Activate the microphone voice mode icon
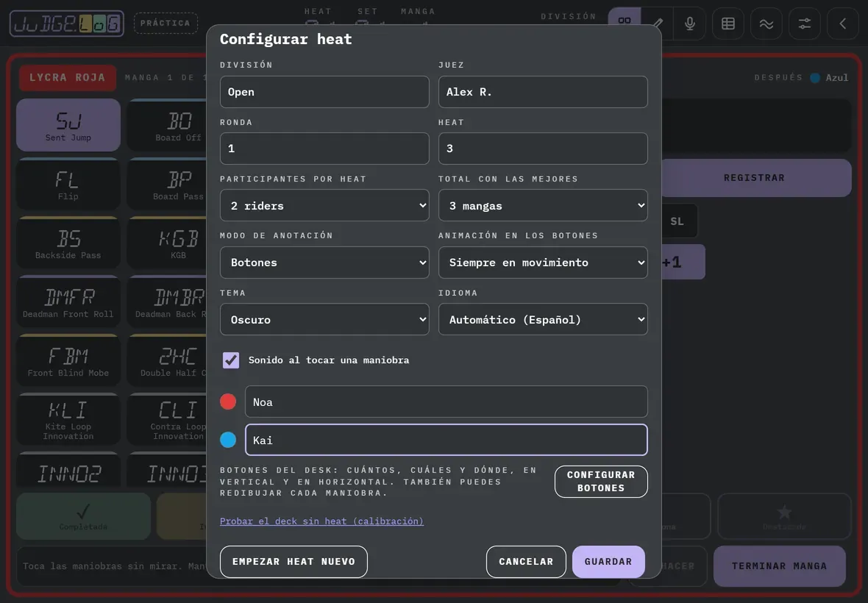Viewport: 868px width, 603px height. pyautogui.click(x=690, y=24)
